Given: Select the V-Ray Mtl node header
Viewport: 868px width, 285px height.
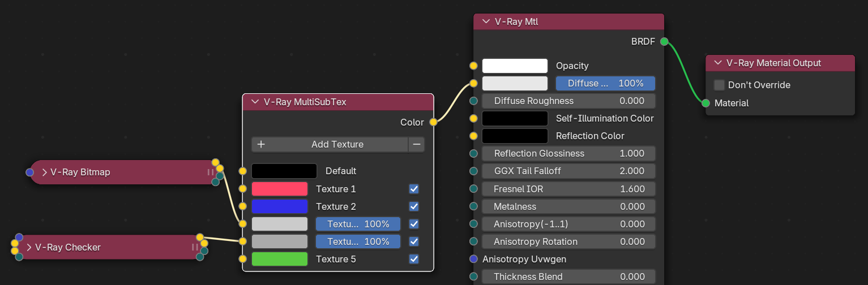Looking at the screenshot, I should click(568, 22).
